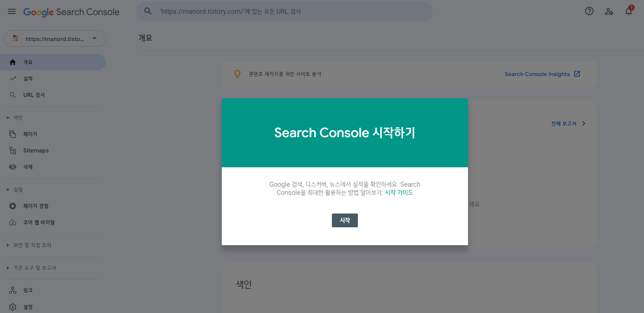Click the network icon next to 링크

tap(13, 290)
